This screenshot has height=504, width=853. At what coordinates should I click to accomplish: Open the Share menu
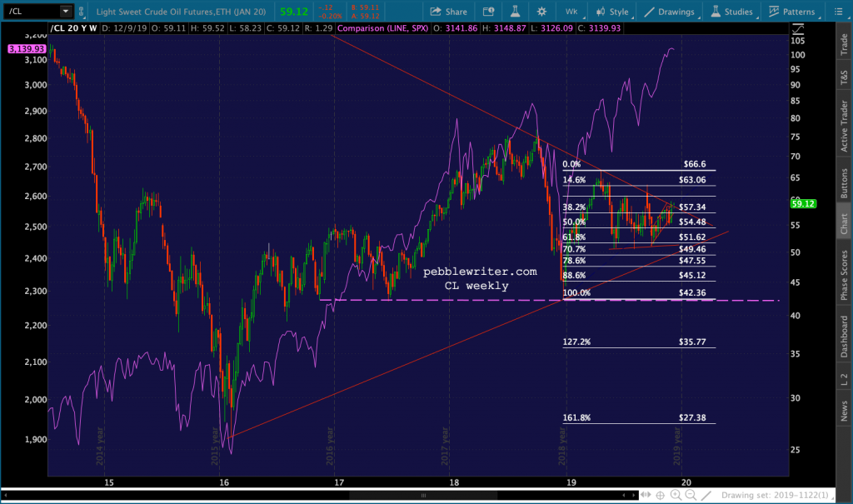point(448,12)
